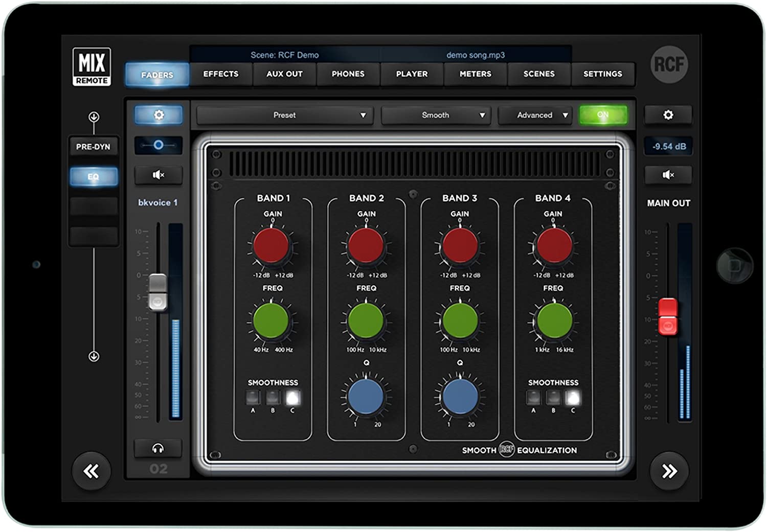Switch to the FADERS tab
This screenshot has height=532, width=767.
pos(157,75)
